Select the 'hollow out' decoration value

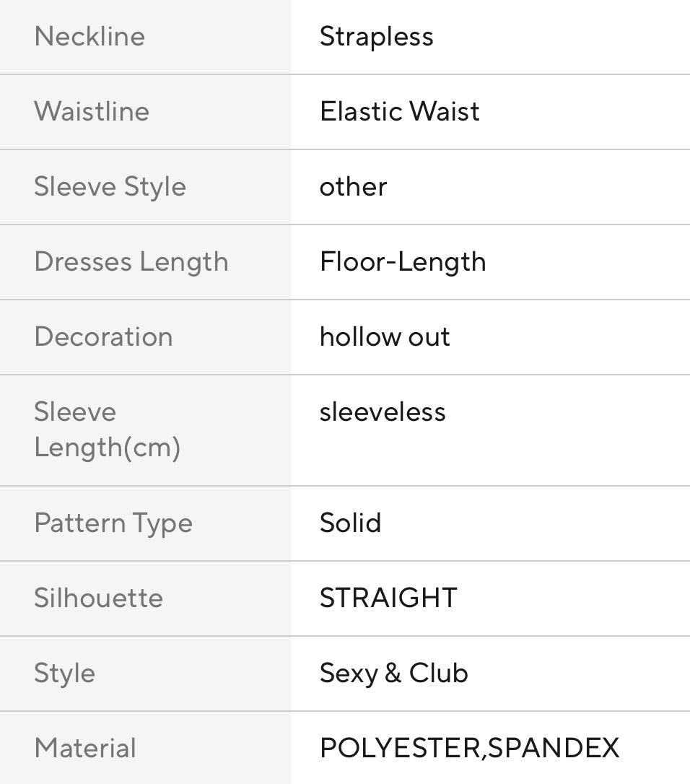(x=385, y=336)
